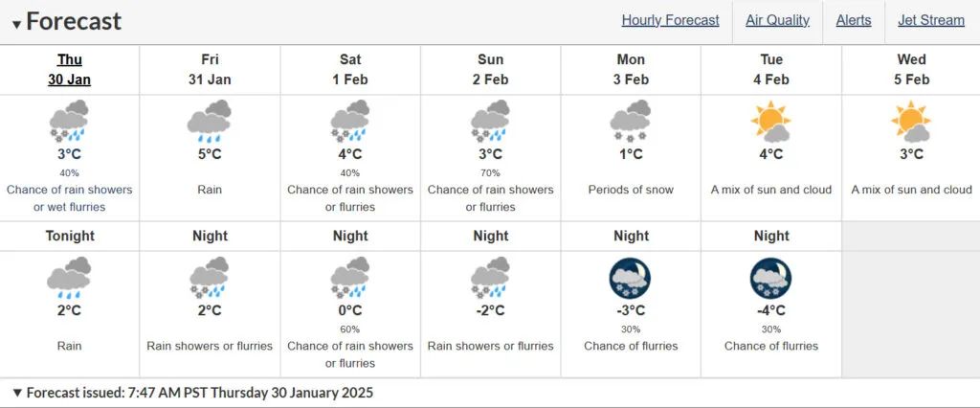
Task: Click the Forecast heading text
Action: [x=74, y=22]
